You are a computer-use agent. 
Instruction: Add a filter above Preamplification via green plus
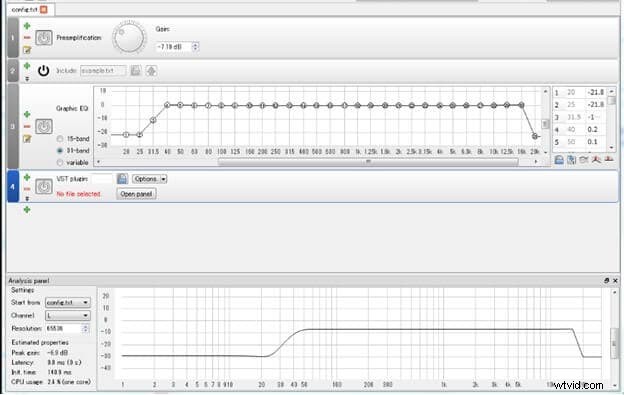coord(27,26)
